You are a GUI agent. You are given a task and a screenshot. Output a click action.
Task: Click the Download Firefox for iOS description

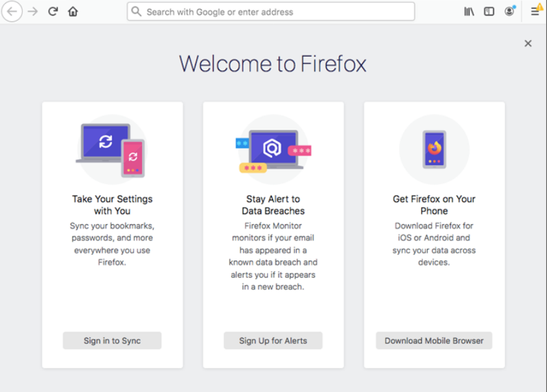[434, 244]
